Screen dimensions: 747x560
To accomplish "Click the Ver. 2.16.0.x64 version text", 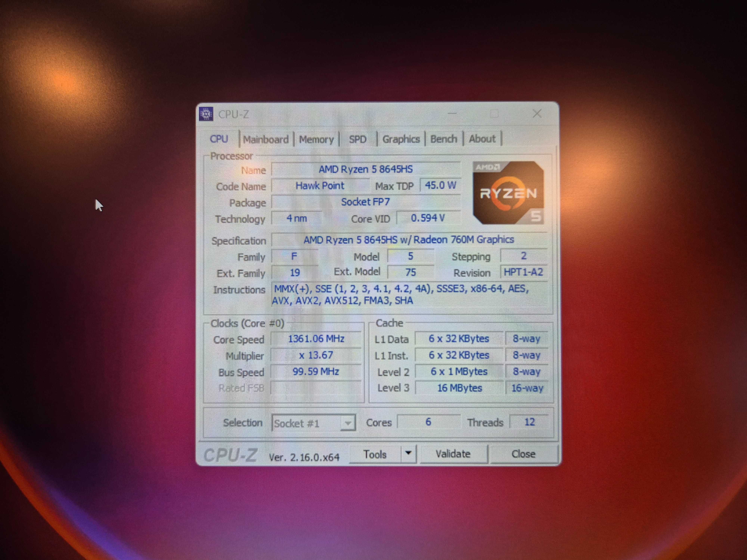I will tap(304, 457).
